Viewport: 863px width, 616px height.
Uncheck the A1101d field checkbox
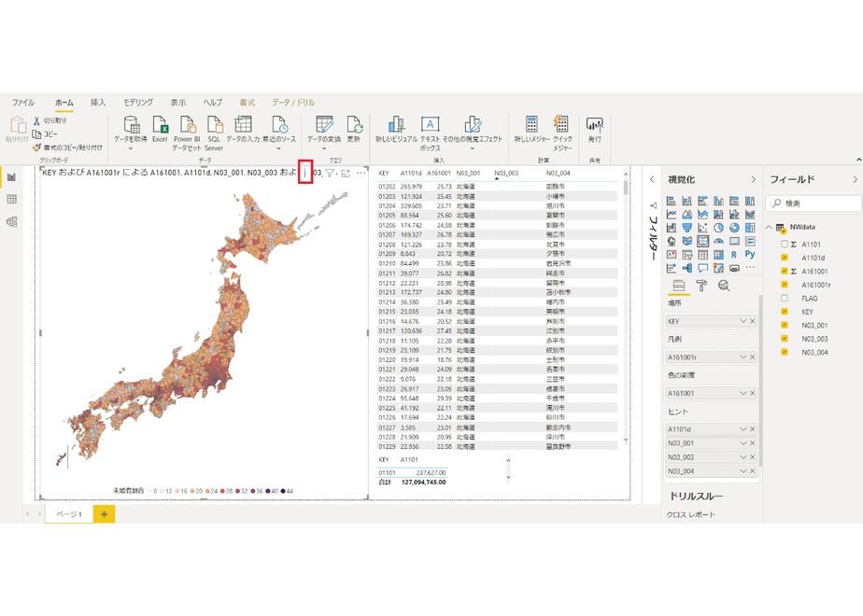785,258
